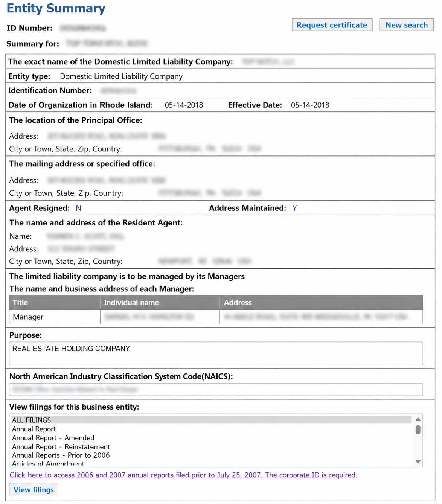442x504 pixels.
Task: Click inside the Purpose text box
Action: click(216, 353)
